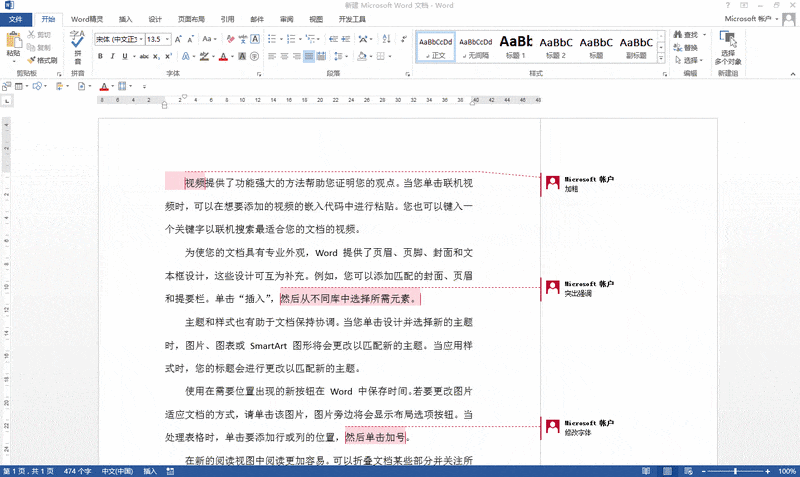Image resolution: width=800 pixels, height=477 pixels.
Task: Apply the Heading 1 (标题 1) style
Action: tap(515, 46)
